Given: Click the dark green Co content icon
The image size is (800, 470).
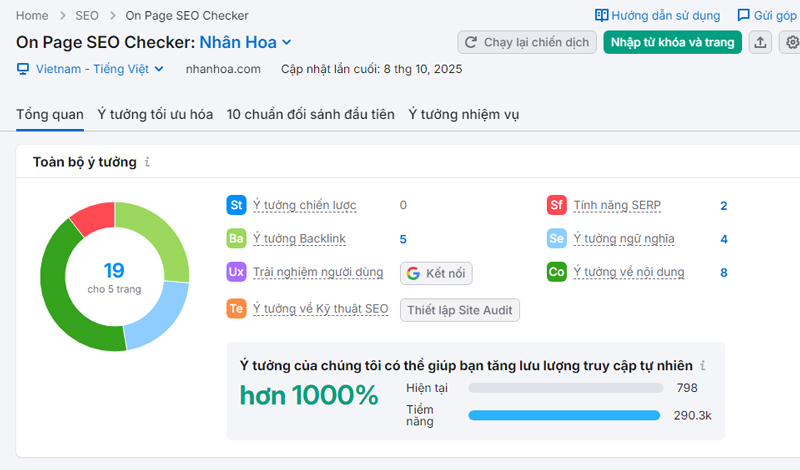Looking at the screenshot, I should point(557,272).
